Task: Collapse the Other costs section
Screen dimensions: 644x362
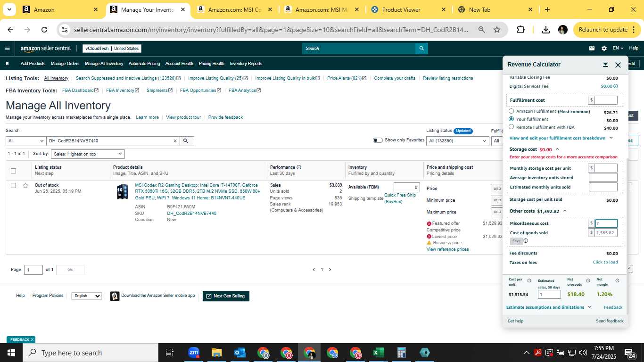Action: [x=565, y=211]
